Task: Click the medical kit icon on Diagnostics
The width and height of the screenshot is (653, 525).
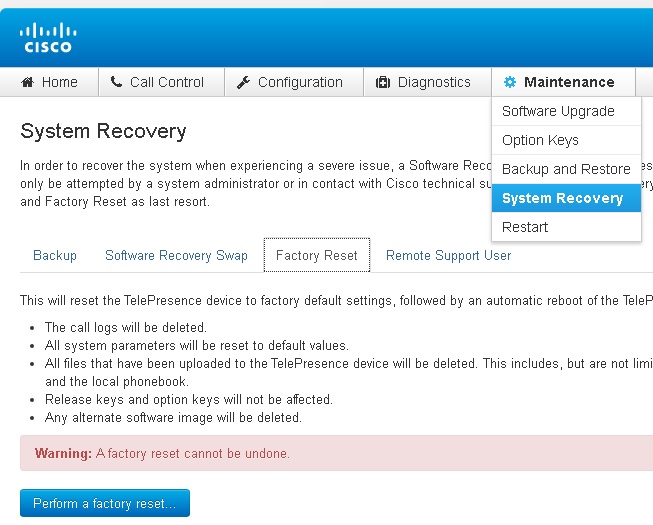Action: coord(383,82)
